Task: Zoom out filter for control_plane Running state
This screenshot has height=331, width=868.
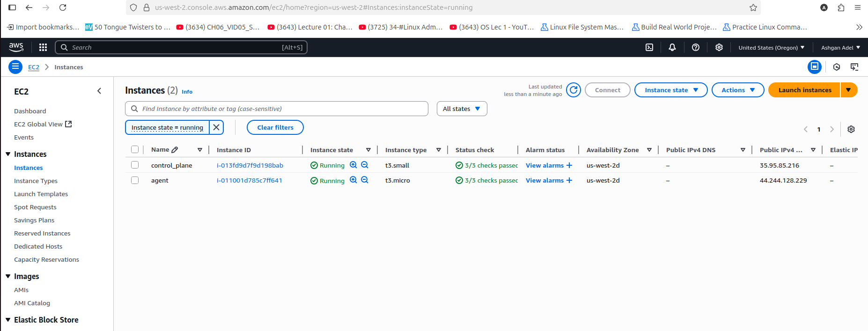Action: (365, 165)
